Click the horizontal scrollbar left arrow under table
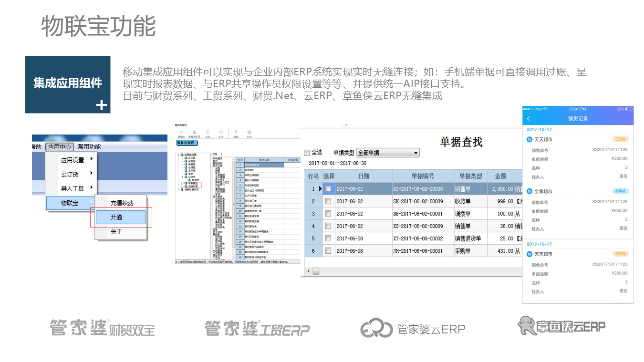The image size is (644, 362). [x=308, y=271]
